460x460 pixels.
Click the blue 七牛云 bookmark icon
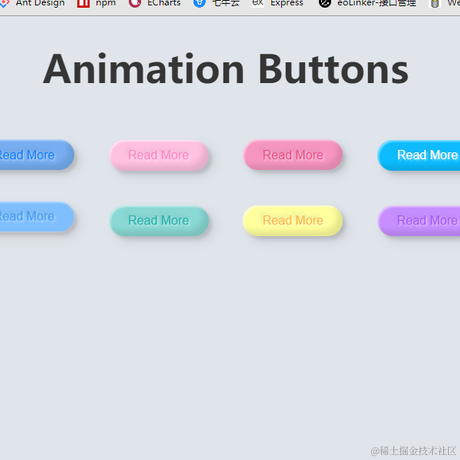(199, 3)
